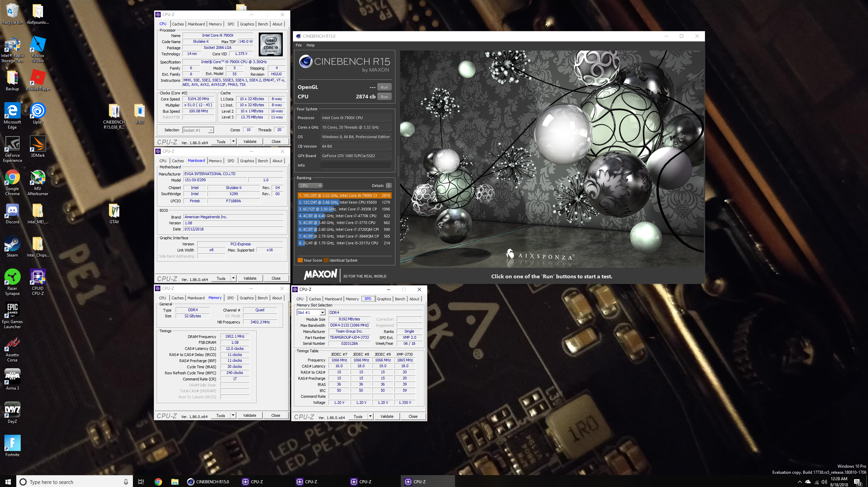Screen dimensions: 868x487
Task: Click Close button in Mainboard CPU-Z window
Action: click(276, 278)
